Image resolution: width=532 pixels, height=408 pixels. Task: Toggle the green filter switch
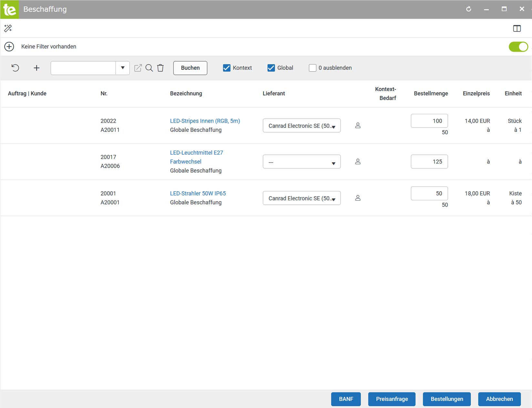coord(518,46)
